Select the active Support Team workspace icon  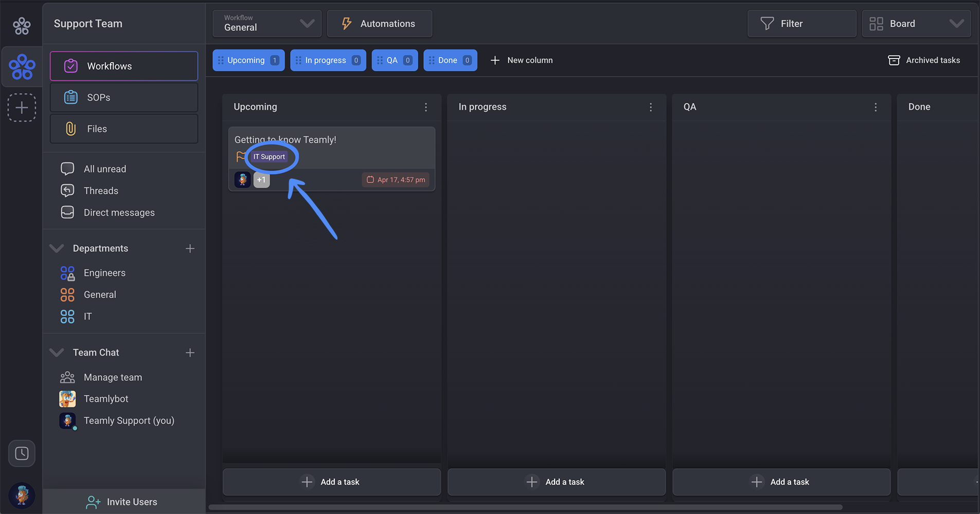22,67
